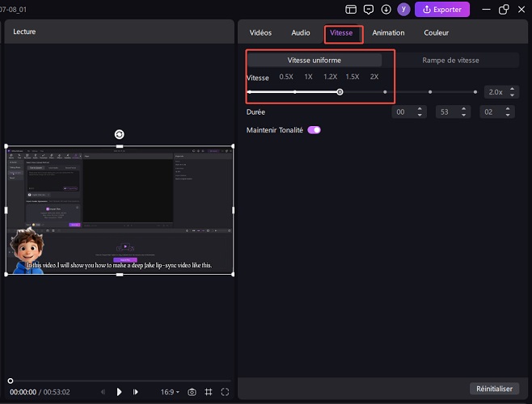This screenshot has height=404, width=532.
Task: Select Vitesse uniforme mode
Action: pos(314,61)
